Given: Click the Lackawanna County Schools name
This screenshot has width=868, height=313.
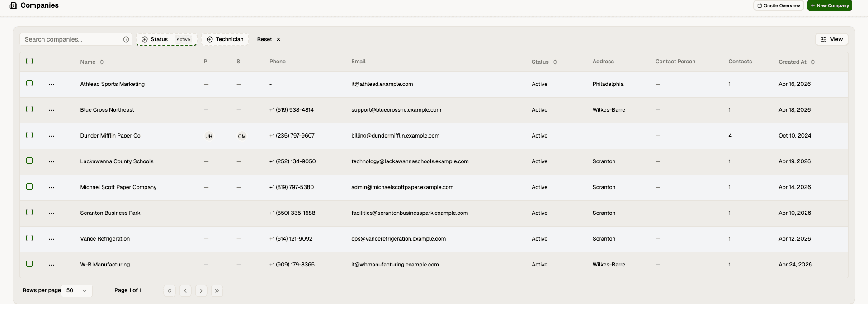Looking at the screenshot, I should click(117, 161).
